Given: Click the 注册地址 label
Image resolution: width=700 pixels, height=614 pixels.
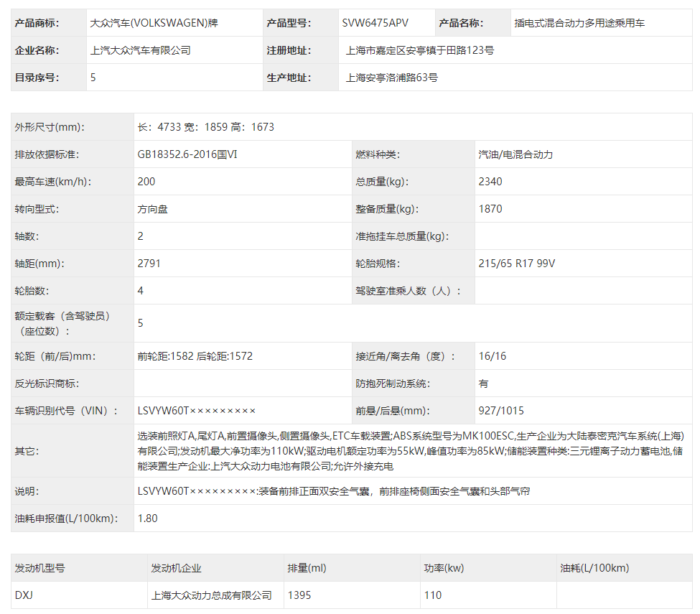Looking at the screenshot, I should click(x=289, y=50).
